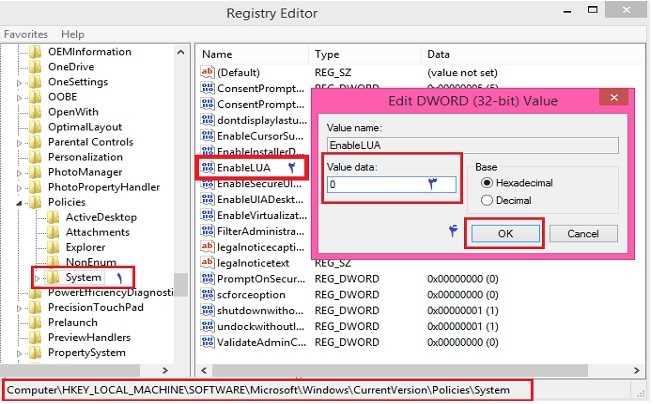The width and height of the screenshot is (653, 404).
Task: Click the Data column header
Action: 439,54
